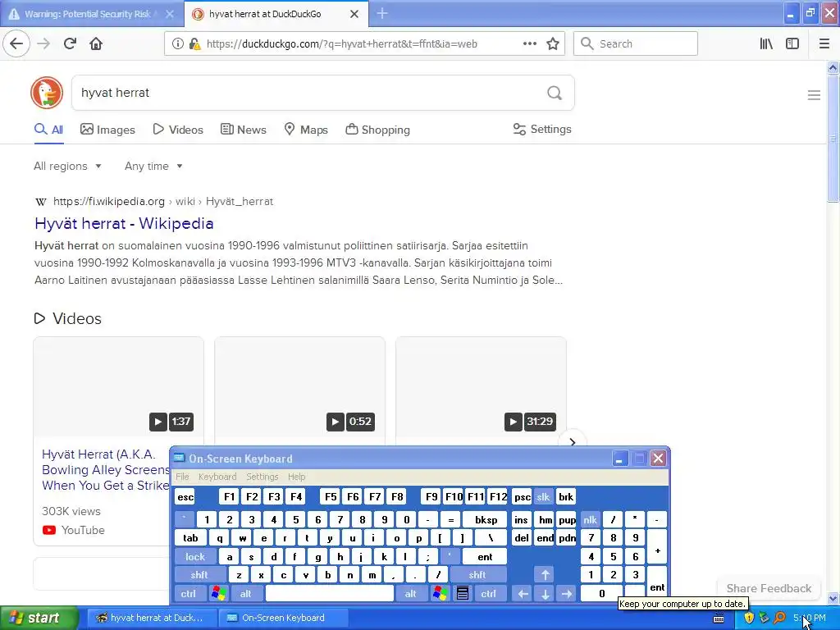This screenshot has width=840, height=630.
Task: Click the page's vertical scrollbar thumb
Action: [x=833, y=138]
